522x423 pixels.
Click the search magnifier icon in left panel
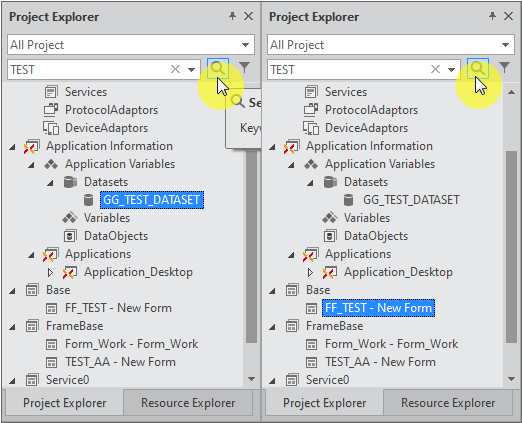click(218, 69)
